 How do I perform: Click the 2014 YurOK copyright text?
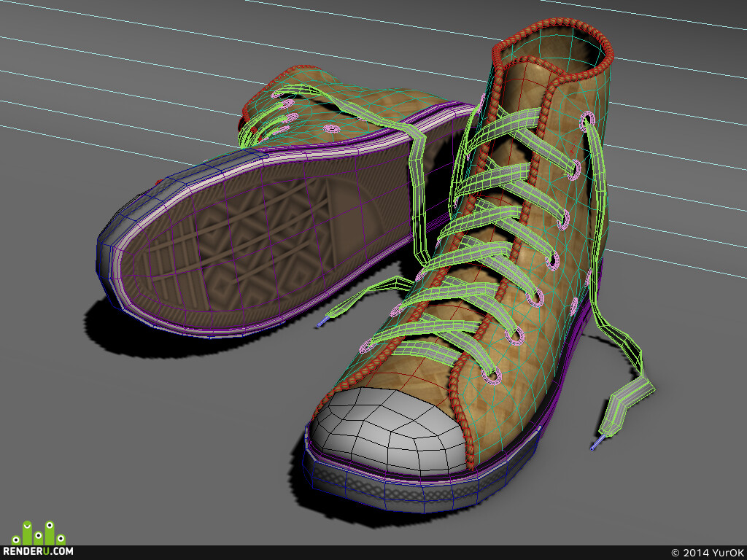707,553
